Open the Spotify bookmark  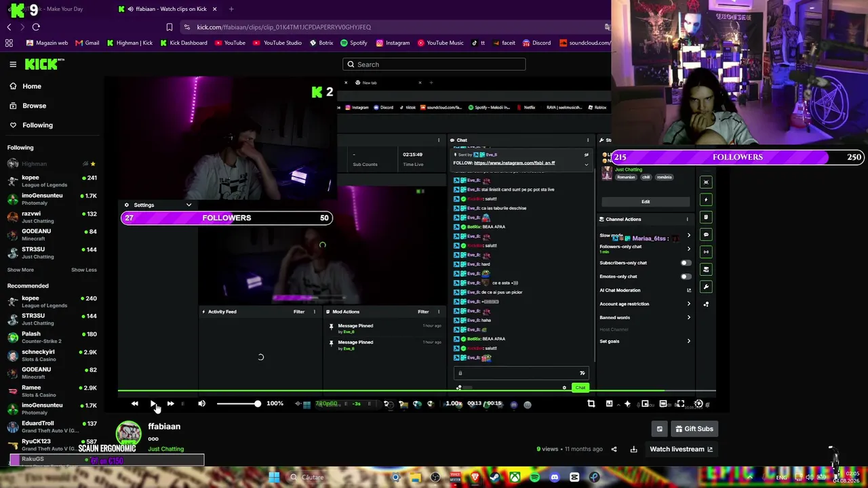coord(354,43)
